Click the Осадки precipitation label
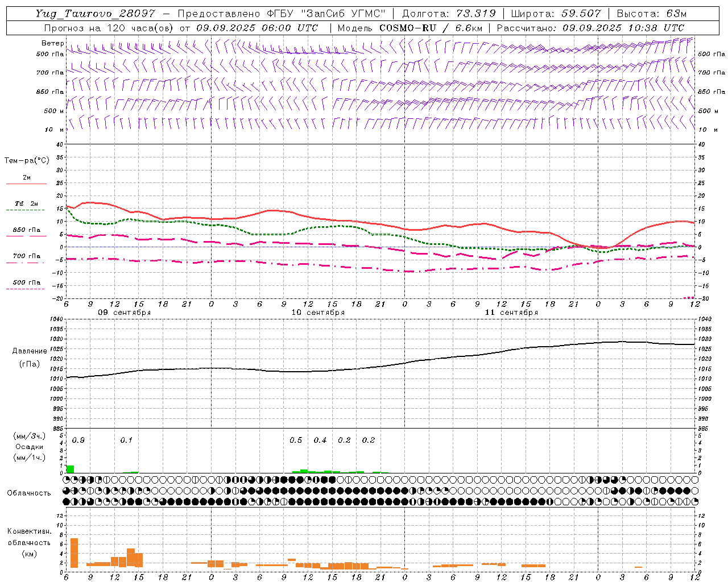Screen dimensions: 728x582 (x=29, y=447)
